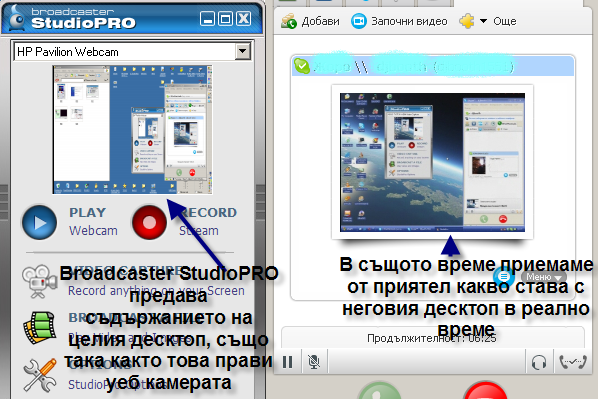Click the Добави add contact button
The height and width of the screenshot is (399, 598).
click(x=310, y=21)
